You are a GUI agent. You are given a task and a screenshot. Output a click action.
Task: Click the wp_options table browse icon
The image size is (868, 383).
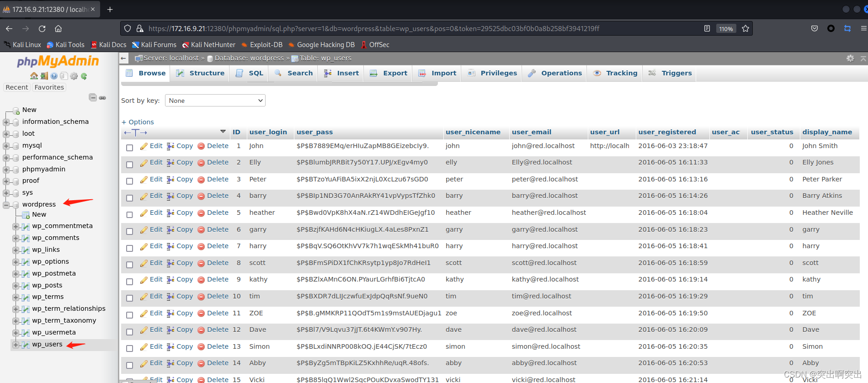pyautogui.click(x=26, y=262)
